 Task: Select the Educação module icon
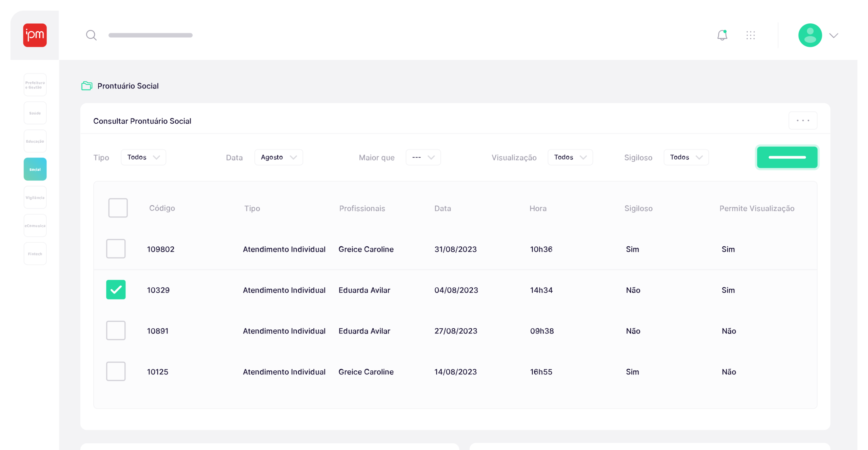35,141
